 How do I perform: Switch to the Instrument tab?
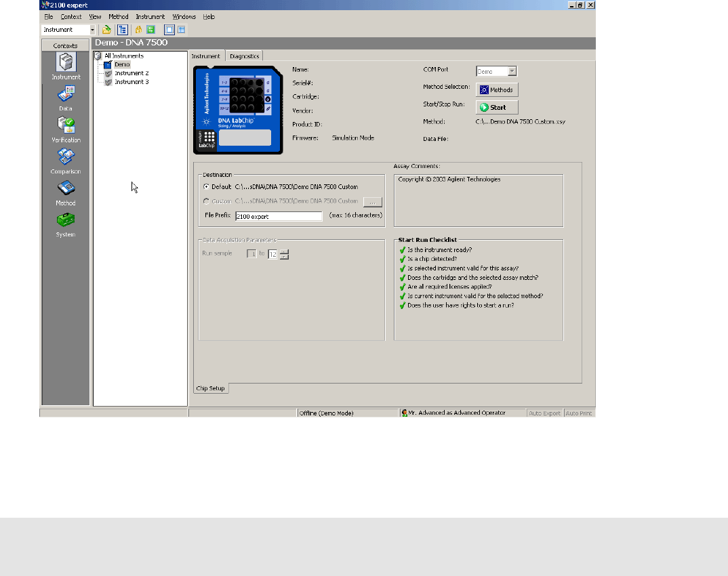(205, 56)
